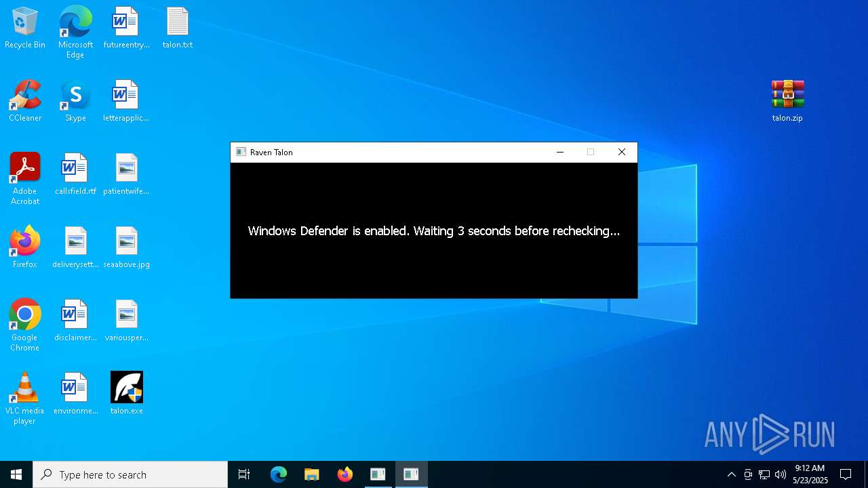Launch Edge from the taskbar
Viewport: 868px width, 488px height.
[279, 474]
